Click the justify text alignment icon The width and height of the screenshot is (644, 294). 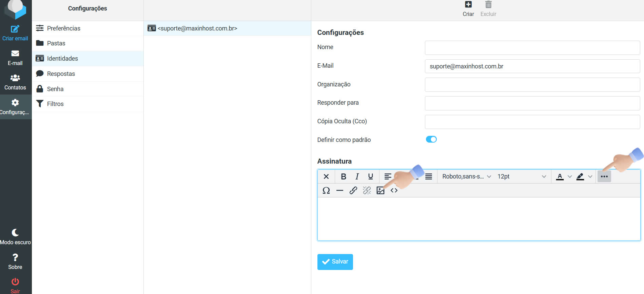click(x=429, y=176)
